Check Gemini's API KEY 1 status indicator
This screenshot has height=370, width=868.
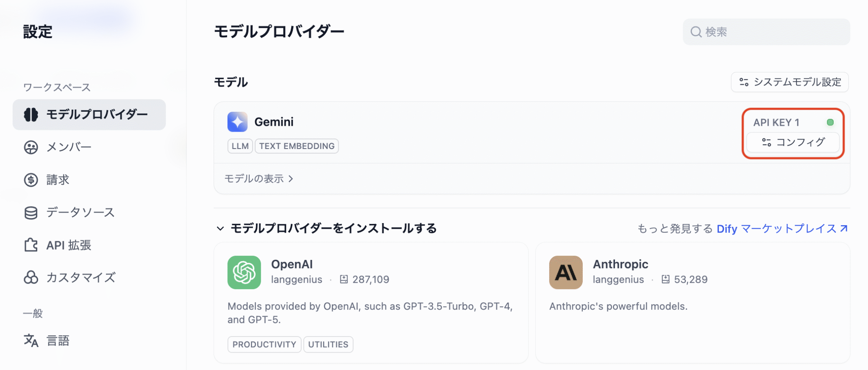[830, 122]
